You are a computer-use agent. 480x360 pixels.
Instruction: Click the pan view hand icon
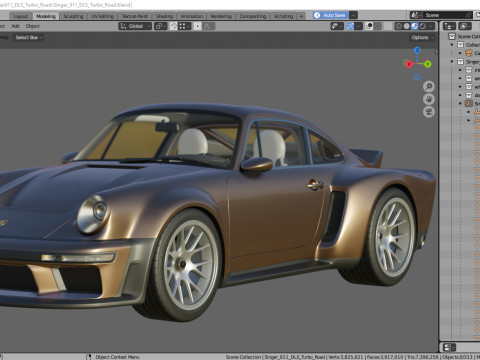click(429, 99)
